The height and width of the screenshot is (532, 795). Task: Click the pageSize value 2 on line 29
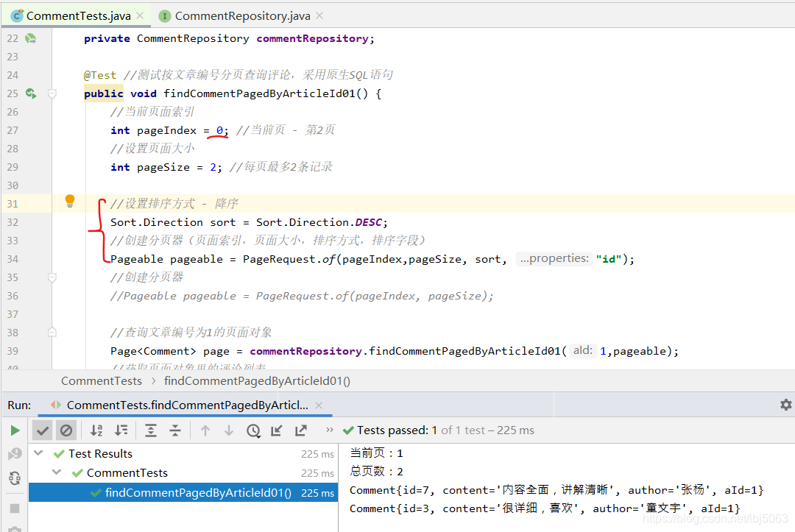pyautogui.click(x=213, y=167)
